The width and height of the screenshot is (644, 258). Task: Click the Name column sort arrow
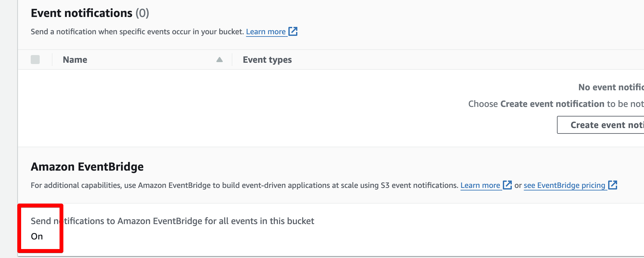tap(220, 60)
